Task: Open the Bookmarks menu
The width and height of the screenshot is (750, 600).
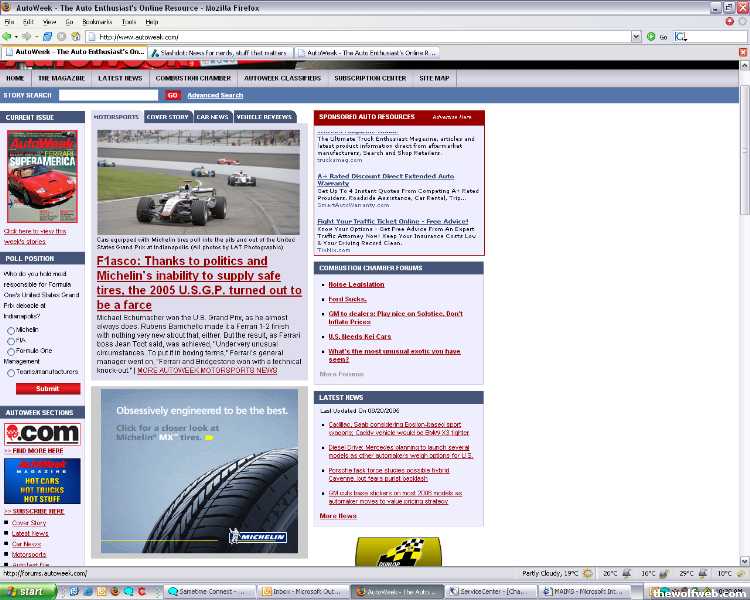Action: click(x=96, y=21)
